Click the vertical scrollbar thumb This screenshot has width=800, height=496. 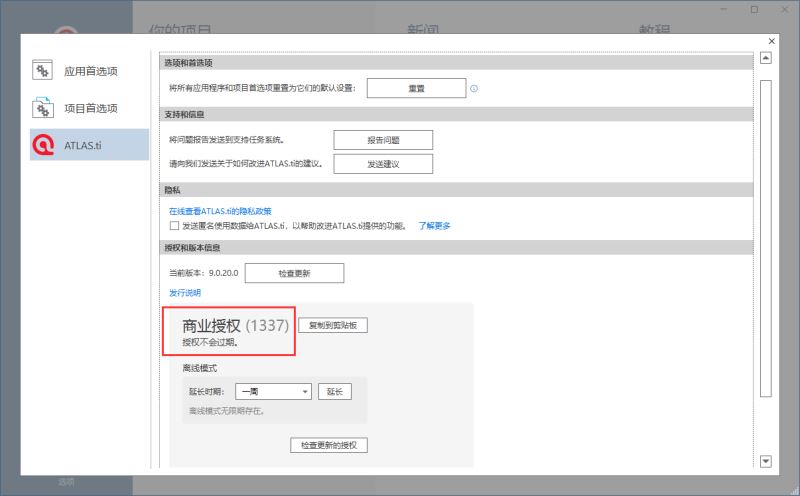[x=766, y=238]
